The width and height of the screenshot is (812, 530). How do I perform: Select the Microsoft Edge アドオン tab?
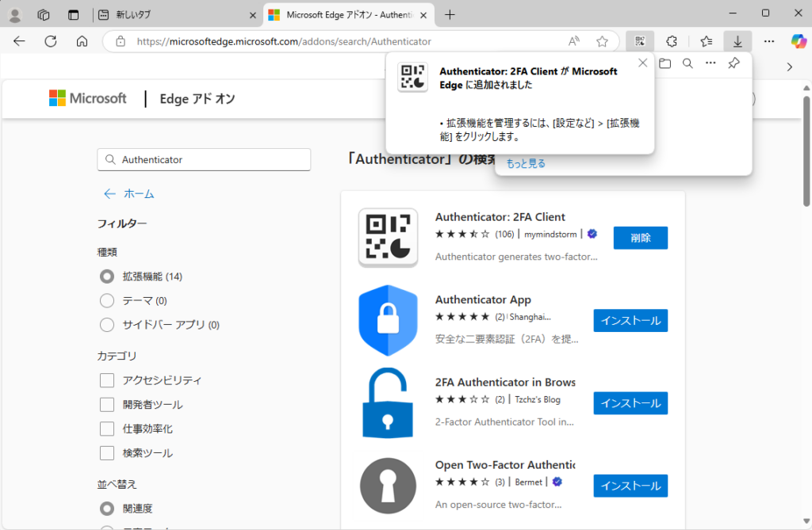348,15
